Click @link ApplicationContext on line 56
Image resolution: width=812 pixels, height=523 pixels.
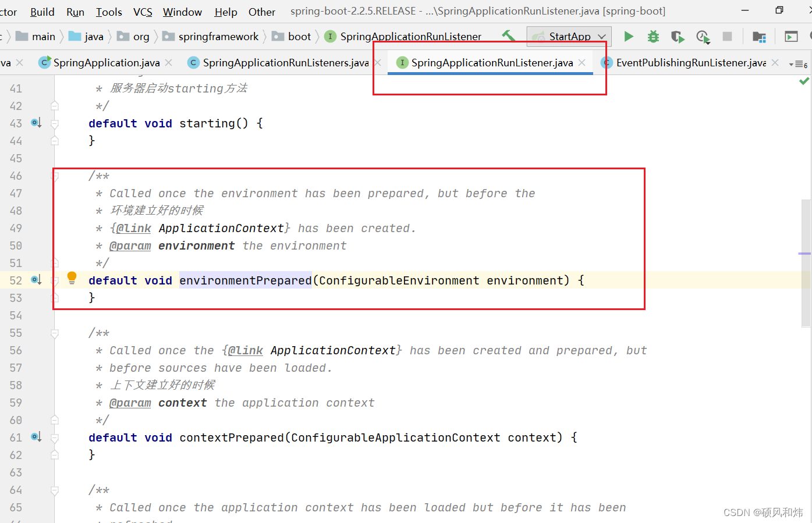pos(312,350)
